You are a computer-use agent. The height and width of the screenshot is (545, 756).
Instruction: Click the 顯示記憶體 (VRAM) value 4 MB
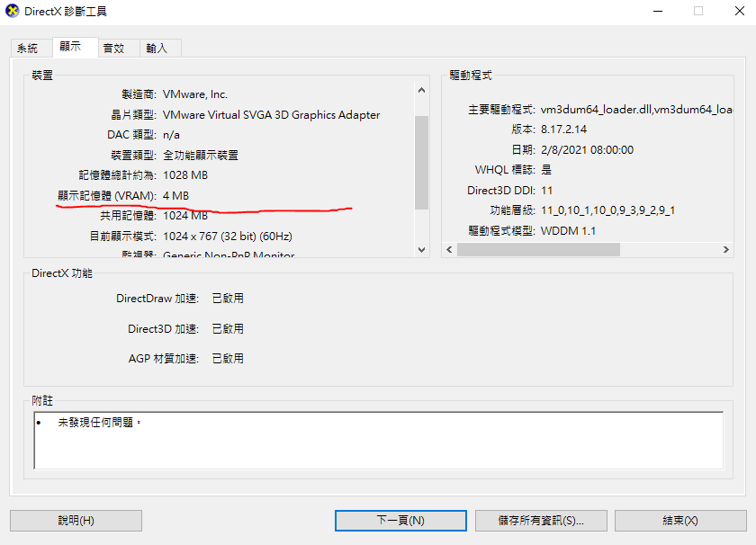tap(176, 196)
